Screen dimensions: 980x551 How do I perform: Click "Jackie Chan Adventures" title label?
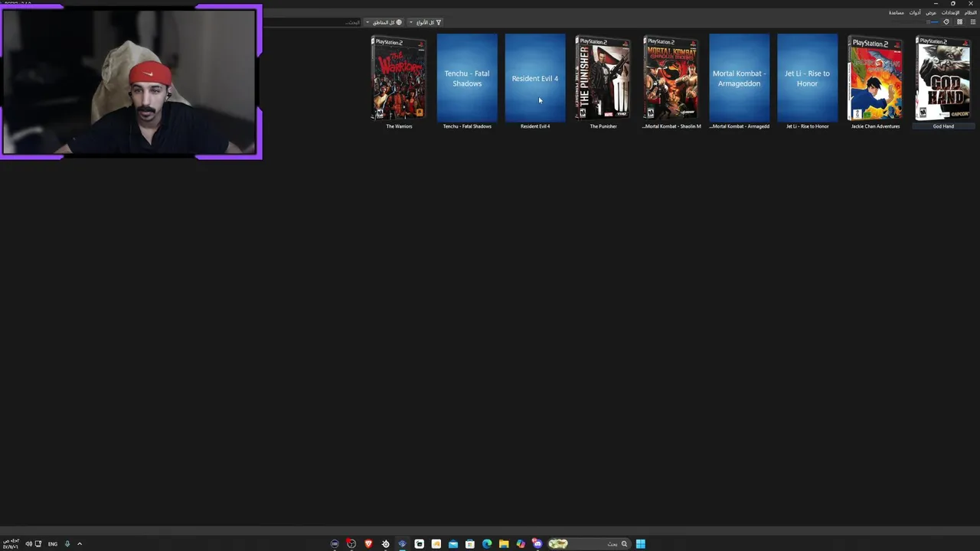pos(875,126)
